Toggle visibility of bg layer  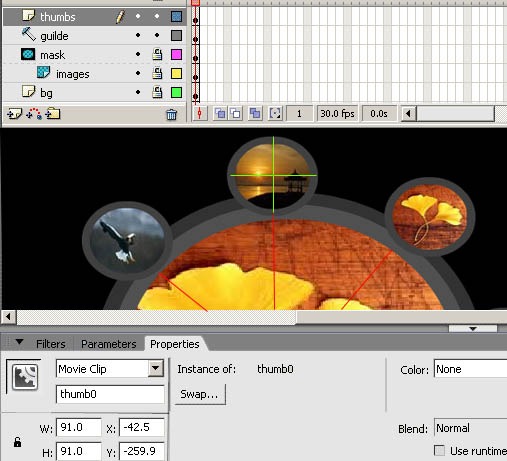(x=138, y=92)
